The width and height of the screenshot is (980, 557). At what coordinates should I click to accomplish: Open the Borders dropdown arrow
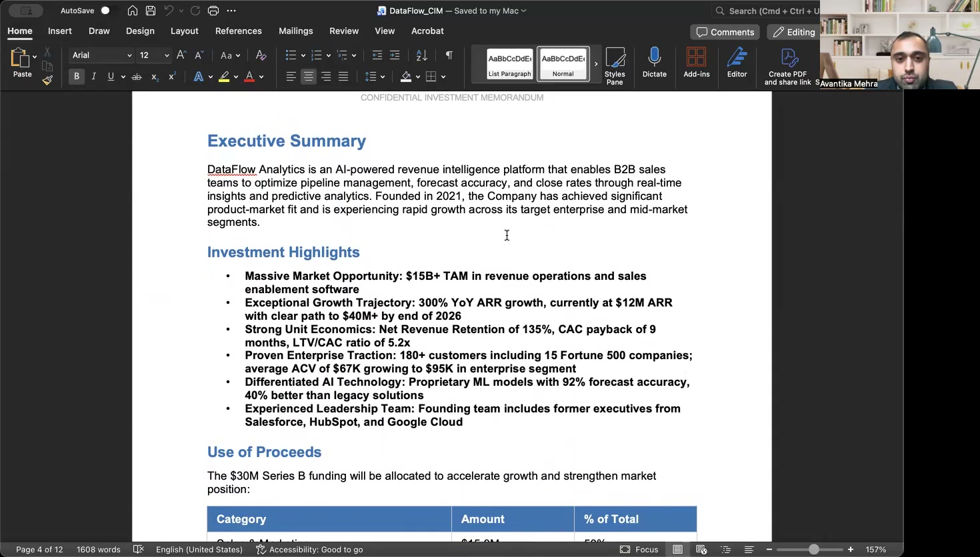pos(443,77)
